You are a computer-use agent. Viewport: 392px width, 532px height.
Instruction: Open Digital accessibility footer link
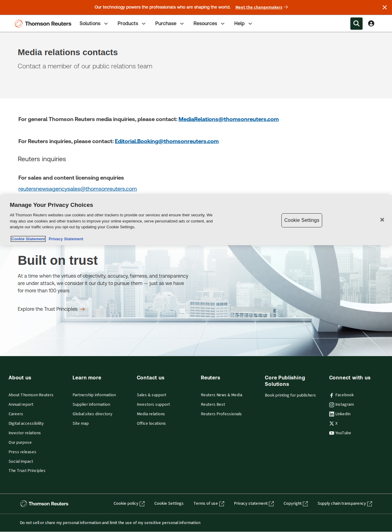pos(26,424)
